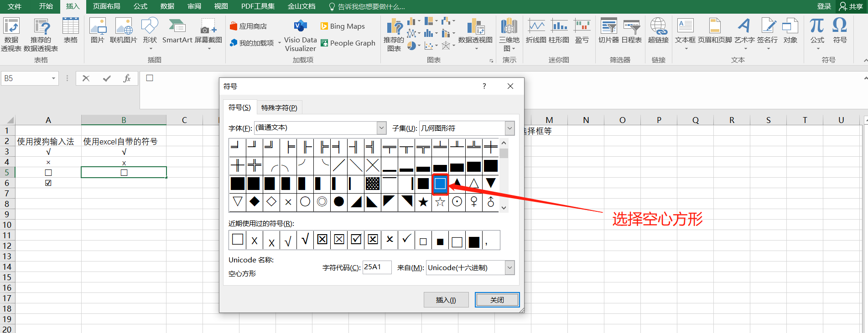This screenshot has width=868, height=333.
Task: Open the File (文件) menu
Action: tap(15, 6)
